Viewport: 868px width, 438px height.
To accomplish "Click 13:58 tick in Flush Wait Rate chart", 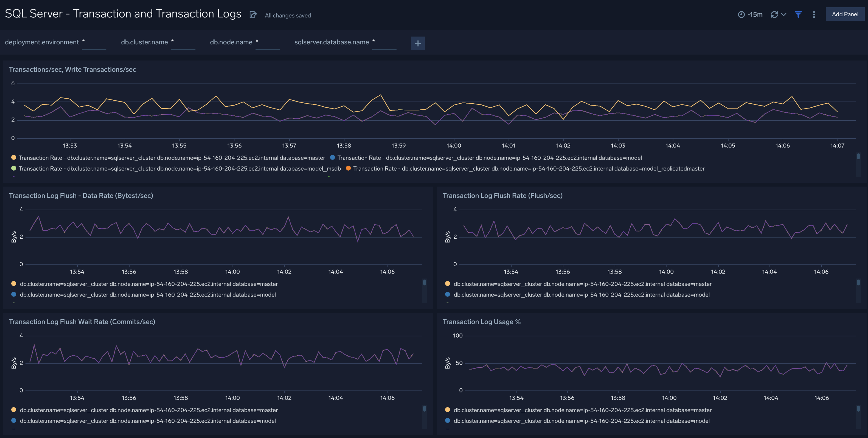I will tap(181, 398).
